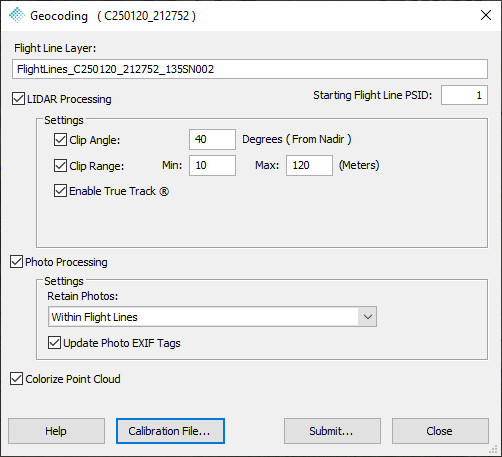Image resolution: width=502 pixels, height=457 pixels.
Task: Click the Flight Line Layer text field
Action: 250,69
